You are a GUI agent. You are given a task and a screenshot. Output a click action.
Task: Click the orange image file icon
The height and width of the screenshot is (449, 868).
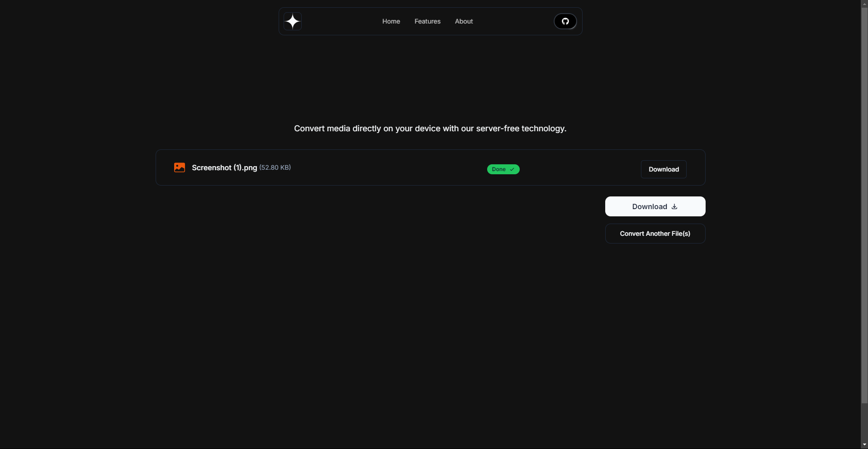pyautogui.click(x=180, y=167)
